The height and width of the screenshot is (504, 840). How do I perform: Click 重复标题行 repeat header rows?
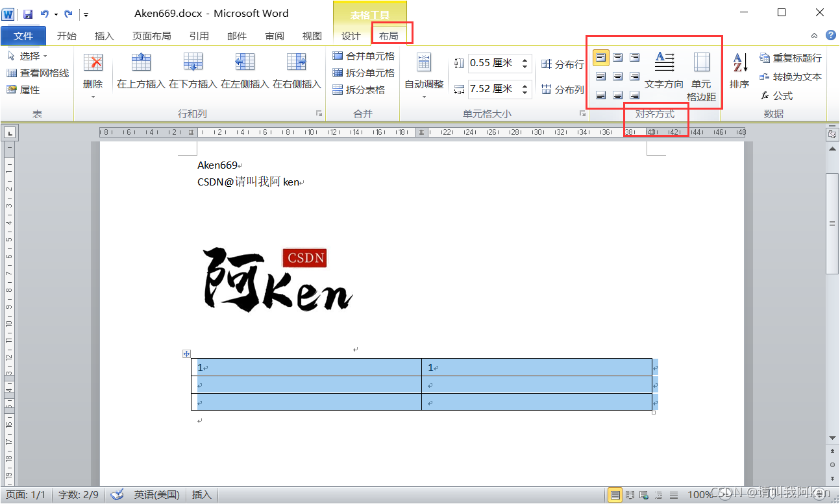point(791,58)
